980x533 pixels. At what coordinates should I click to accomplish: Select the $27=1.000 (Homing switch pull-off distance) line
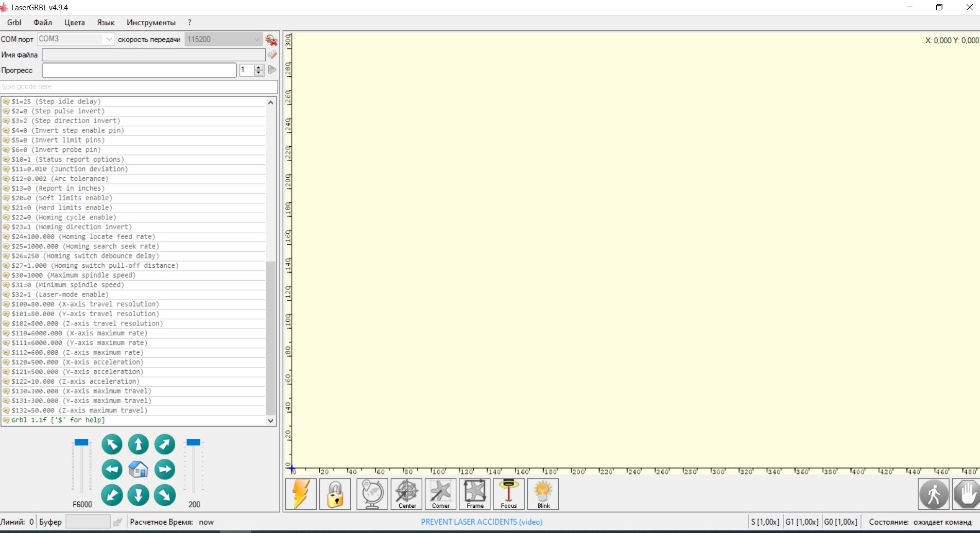133,266
